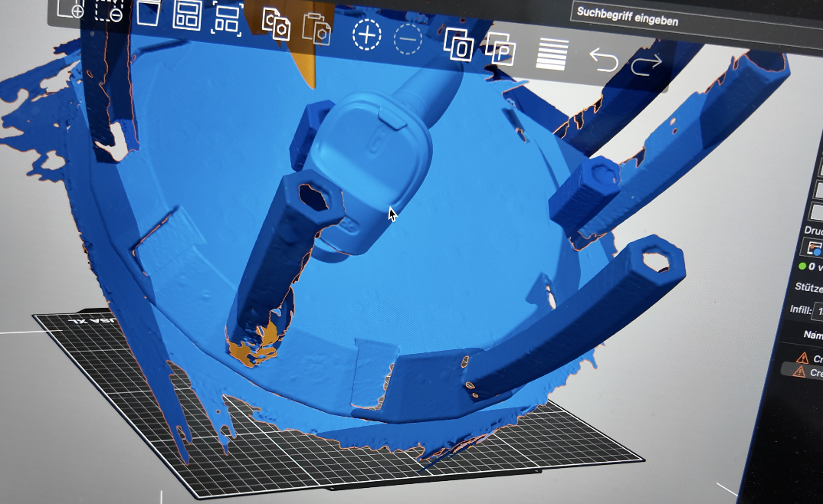Click the printer preset icon under 'Druc'
The image size is (823, 504).
814,248
